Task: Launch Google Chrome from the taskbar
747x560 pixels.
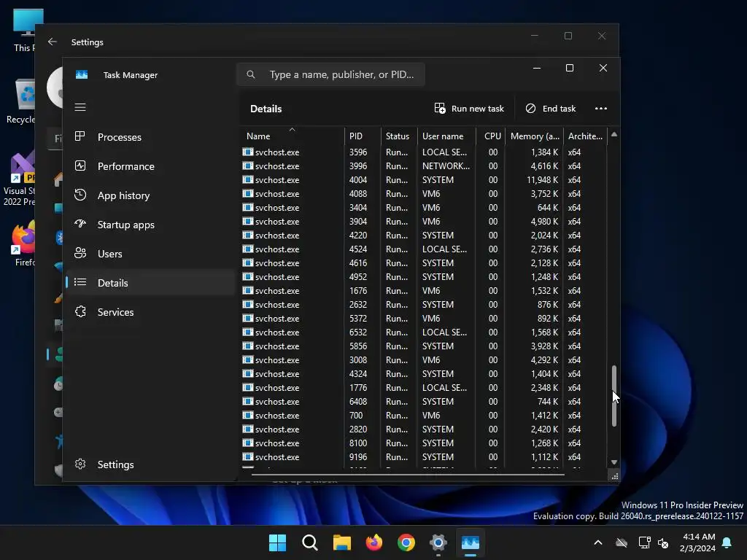Action: point(406,542)
